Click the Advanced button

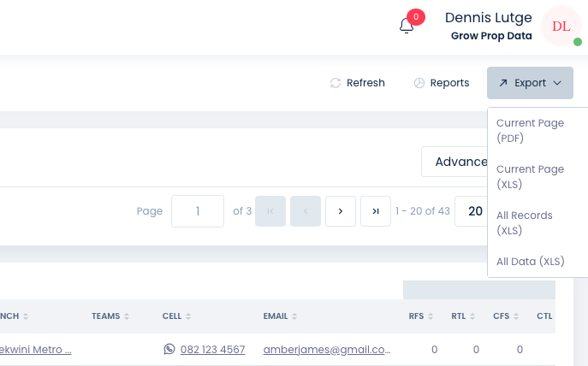[x=454, y=162]
